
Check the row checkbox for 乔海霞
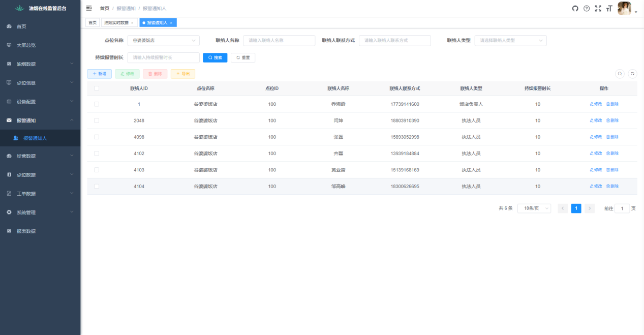point(97,104)
